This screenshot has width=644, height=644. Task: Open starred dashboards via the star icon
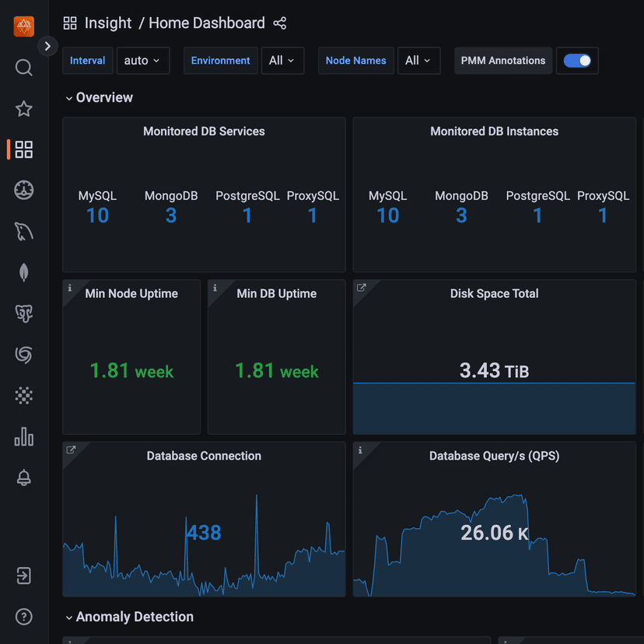[x=23, y=109]
